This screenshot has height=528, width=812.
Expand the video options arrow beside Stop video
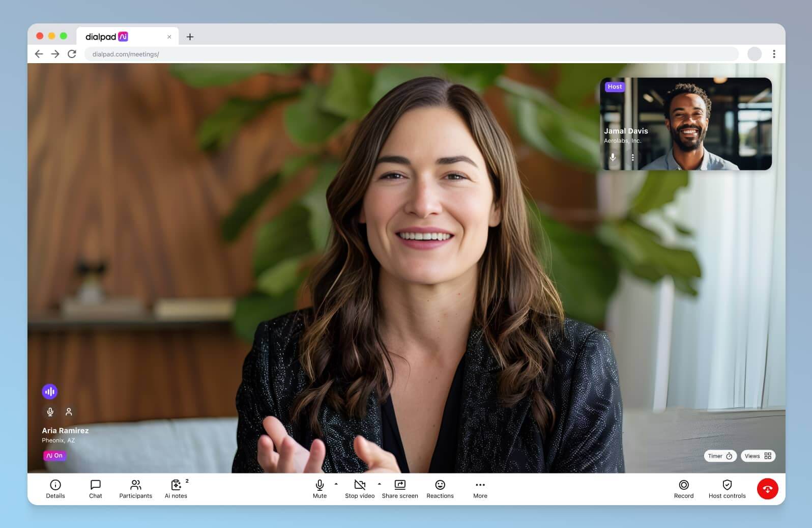coord(380,484)
